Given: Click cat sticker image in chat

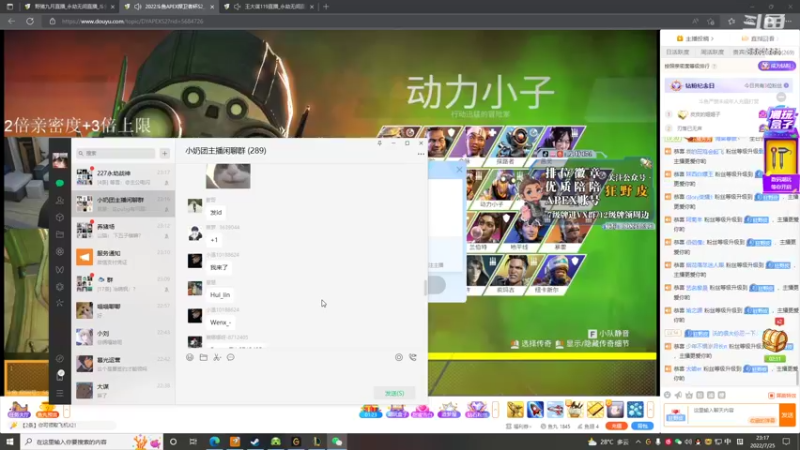Looking at the screenshot, I should (x=228, y=176).
